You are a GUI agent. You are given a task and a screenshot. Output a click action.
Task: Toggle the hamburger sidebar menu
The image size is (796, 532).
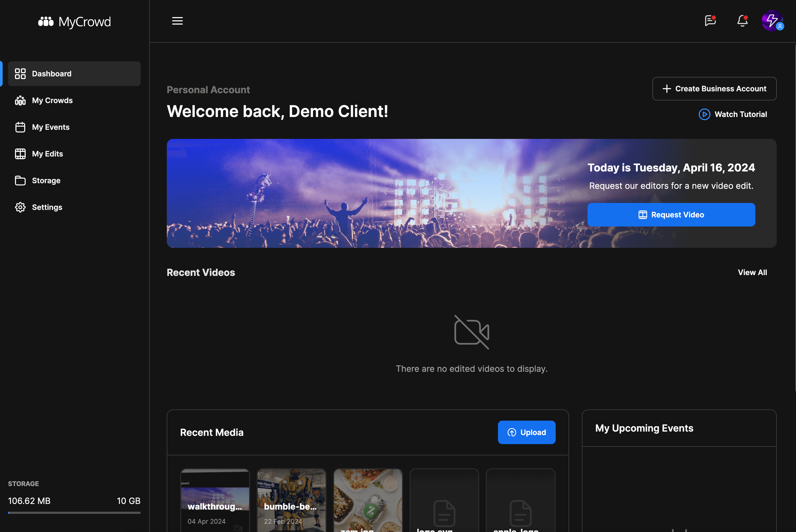177,21
